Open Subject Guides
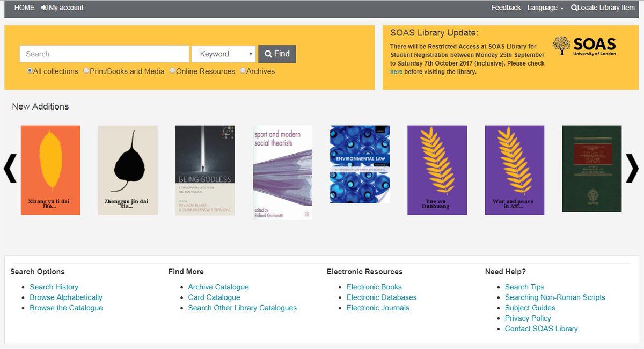This screenshot has height=349, width=644. (x=530, y=308)
